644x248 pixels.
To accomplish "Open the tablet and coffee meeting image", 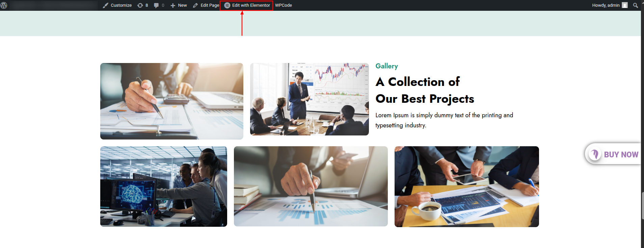I will [467, 187].
